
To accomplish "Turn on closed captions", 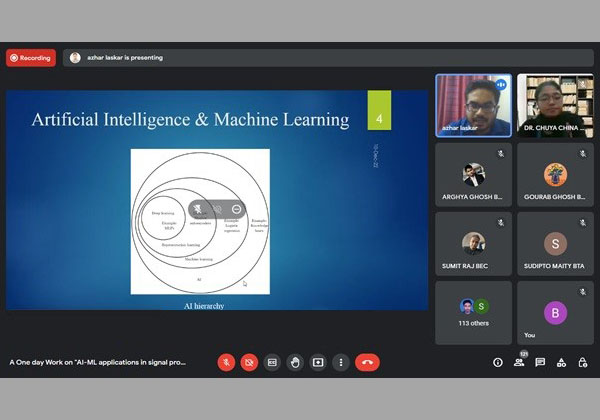I will click(272, 362).
